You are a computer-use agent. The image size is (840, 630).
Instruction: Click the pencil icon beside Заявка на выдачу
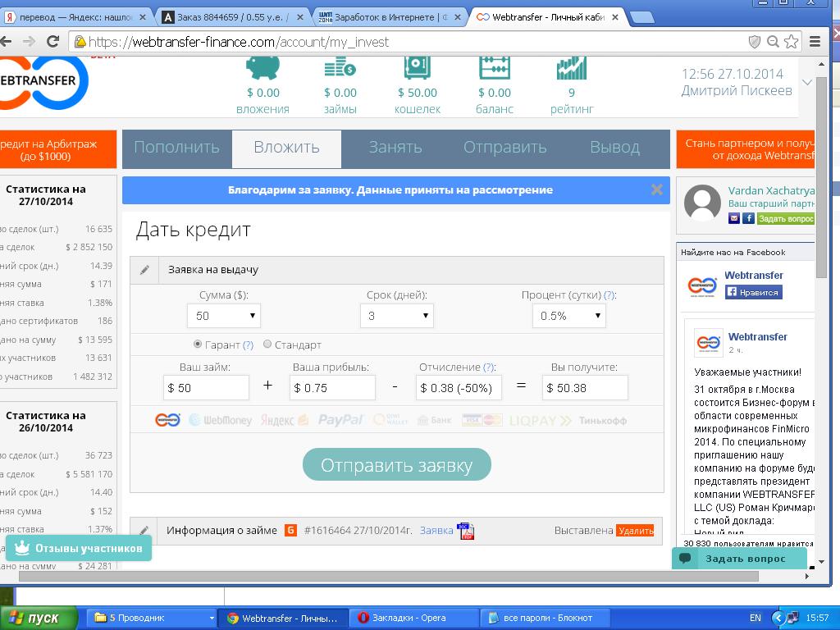(144, 270)
